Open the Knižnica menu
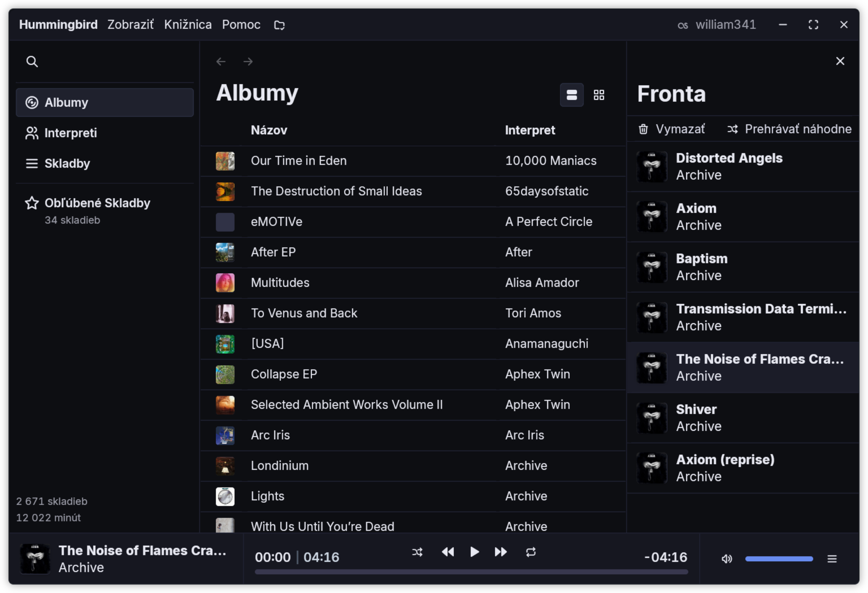The height and width of the screenshot is (593, 868). click(x=188, y=25)
